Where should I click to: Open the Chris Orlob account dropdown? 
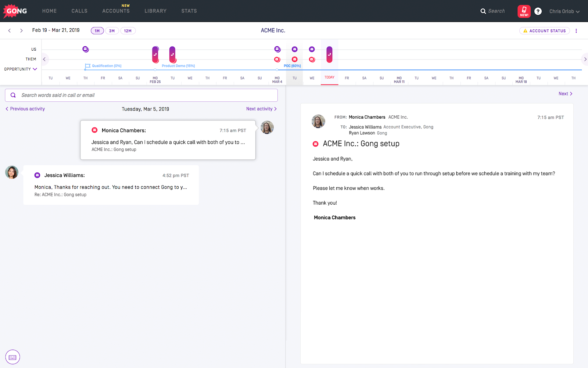tap(564, 11)
